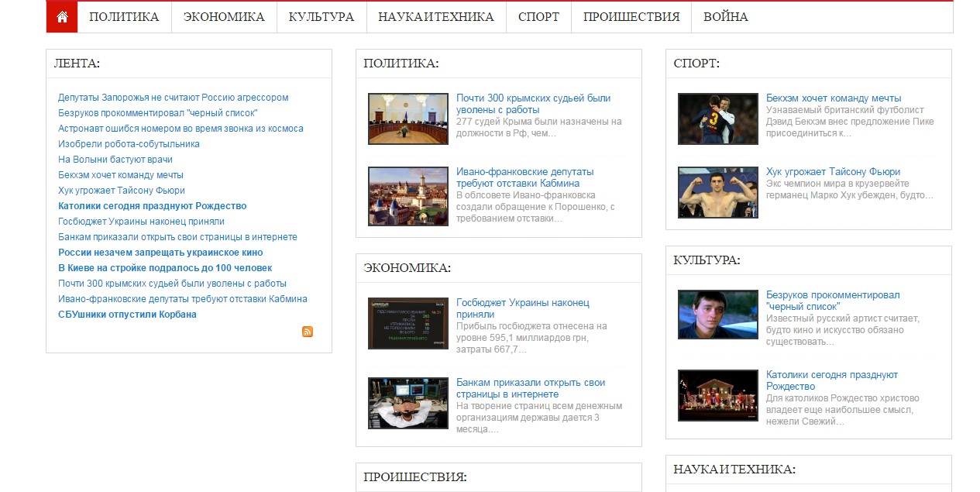Open the RSS feed icon in Лента box
Screen dimensions: 980x492
click(x=308, y=332)
